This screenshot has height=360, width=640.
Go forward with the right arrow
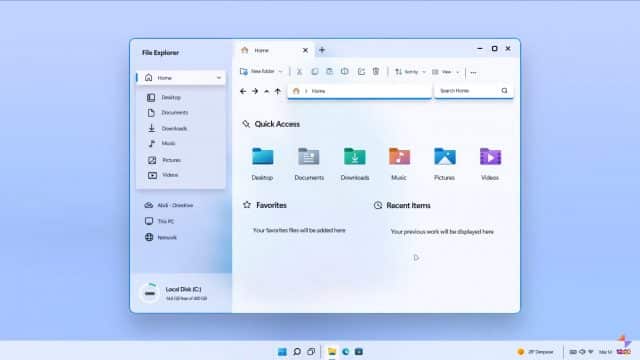[255, 91]
